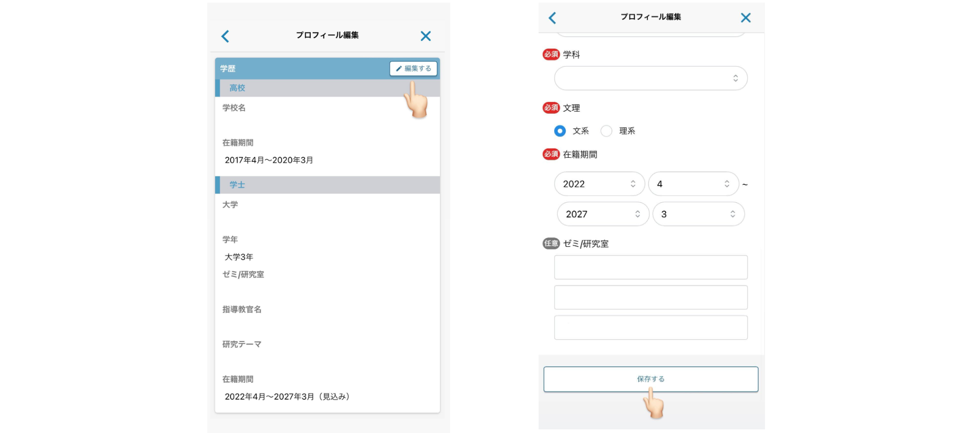Click the 必須 badge beside 学科

[551, 54]
